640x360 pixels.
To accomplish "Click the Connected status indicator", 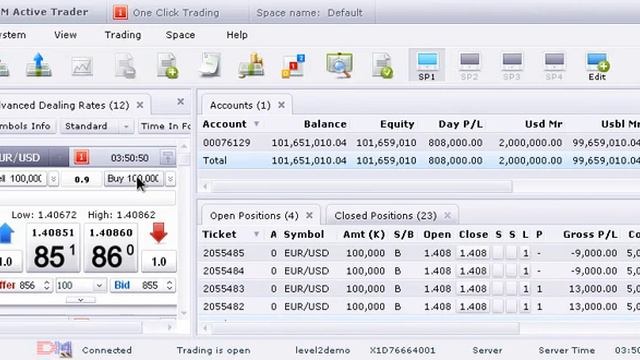I will click(107, 350).
